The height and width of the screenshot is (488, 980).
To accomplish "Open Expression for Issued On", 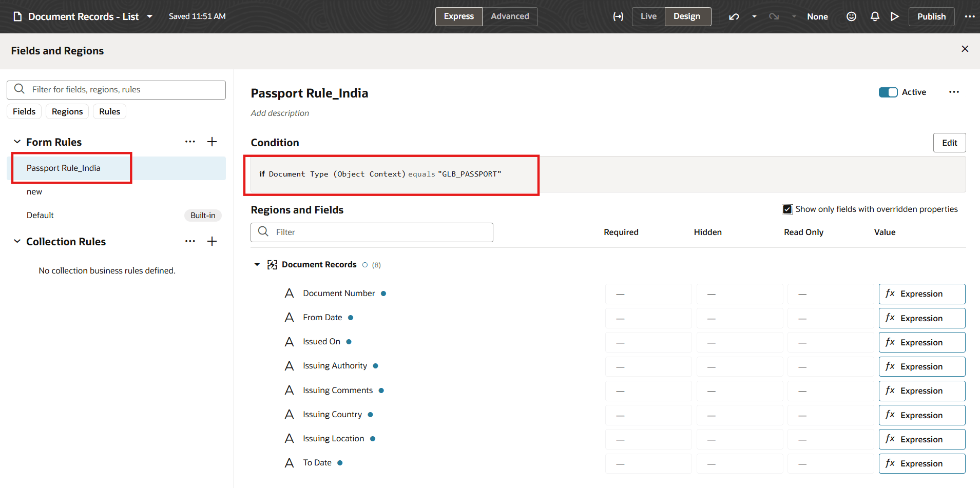I will 922,342.
